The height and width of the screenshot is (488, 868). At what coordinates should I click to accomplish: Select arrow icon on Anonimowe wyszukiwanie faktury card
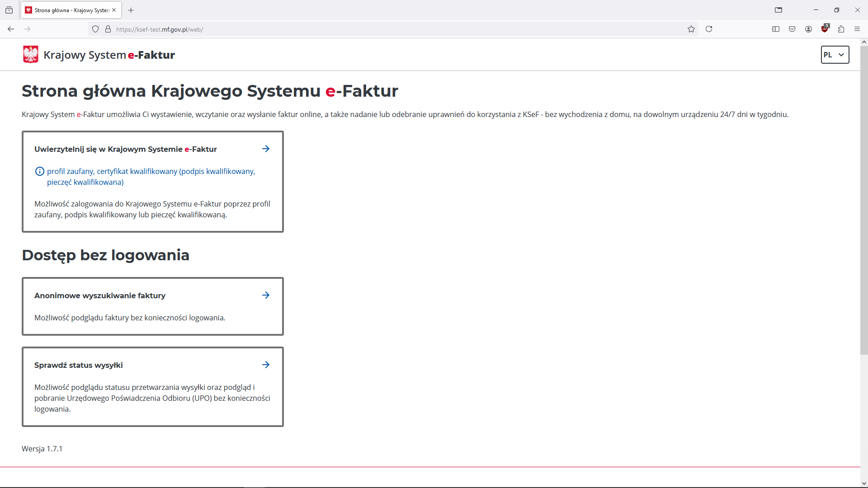tap(266, 295)
